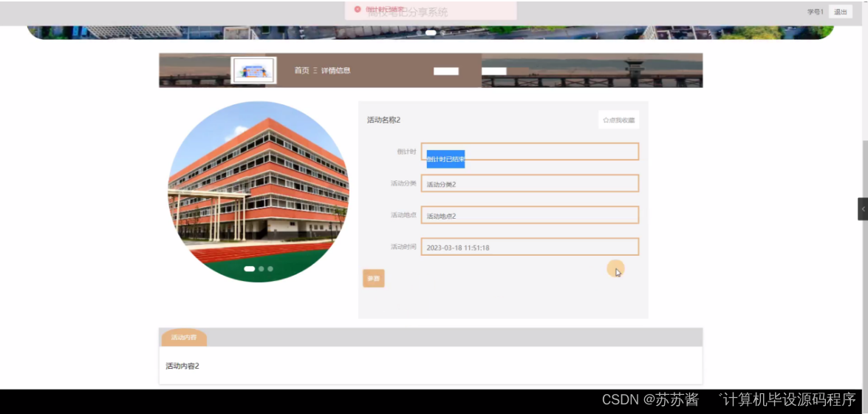The height and width of the screenshot is (414, 868).
Task: Click the 活动分类2 field
Action: click(x=530, y=183)
